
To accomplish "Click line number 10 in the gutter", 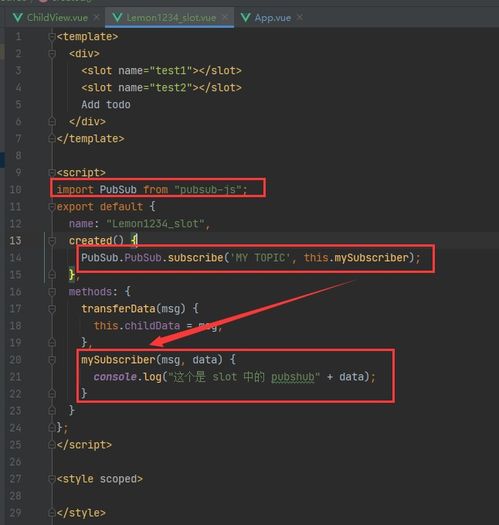I will 15,190.
